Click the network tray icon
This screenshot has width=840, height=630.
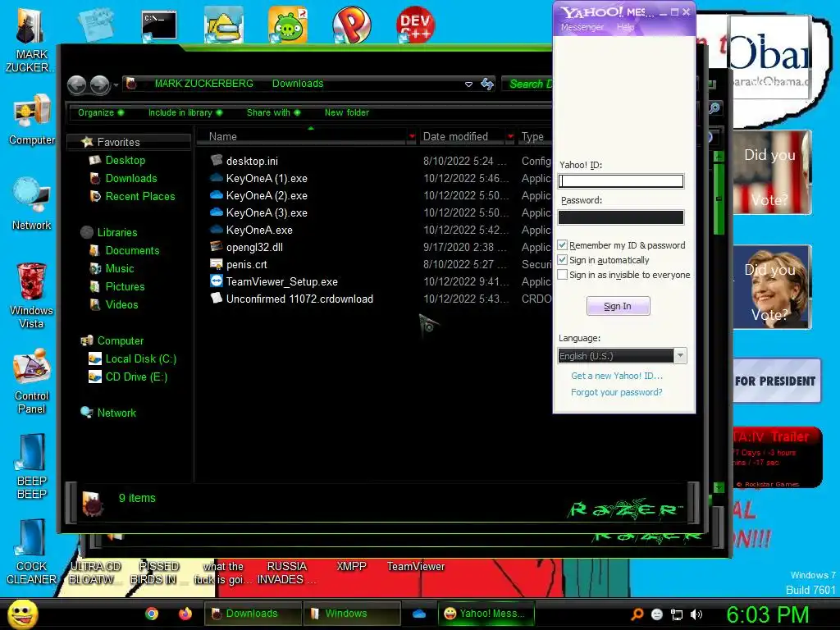677,614
